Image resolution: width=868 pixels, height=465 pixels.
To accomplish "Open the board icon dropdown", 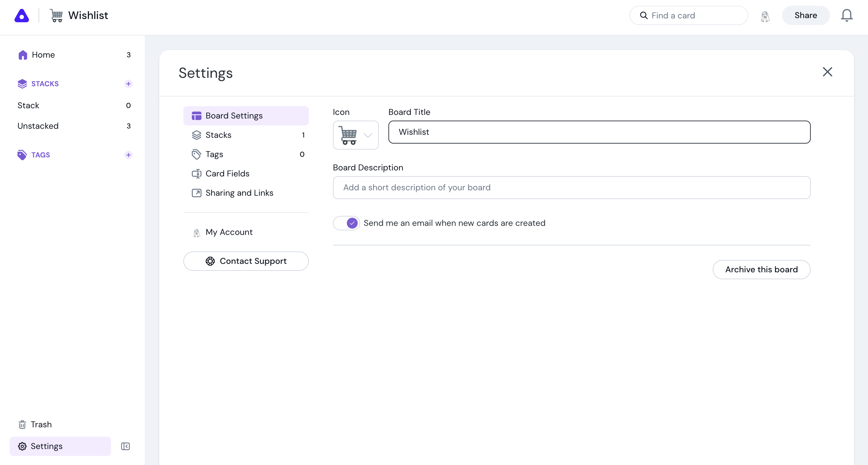I will point(356,135).
